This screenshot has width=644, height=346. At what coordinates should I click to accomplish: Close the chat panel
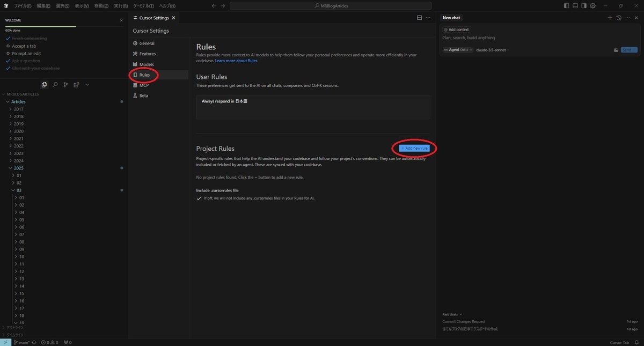click(x=636, y=18)
